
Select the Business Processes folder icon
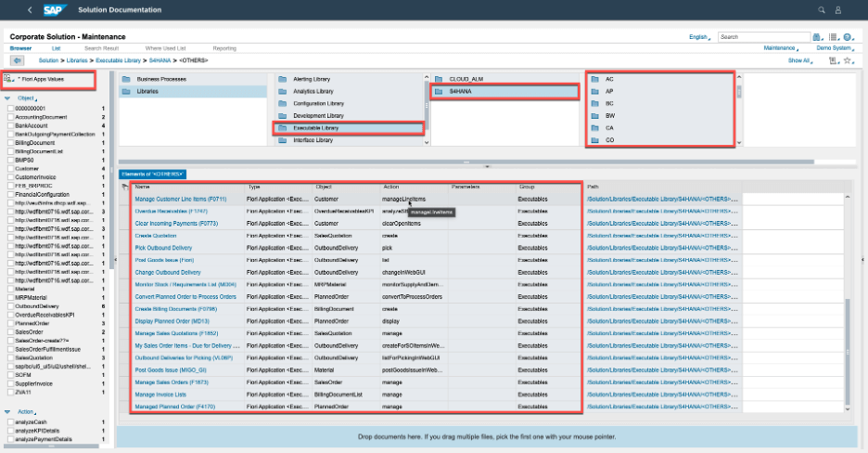pyautogui.click(x=126, y=79)
